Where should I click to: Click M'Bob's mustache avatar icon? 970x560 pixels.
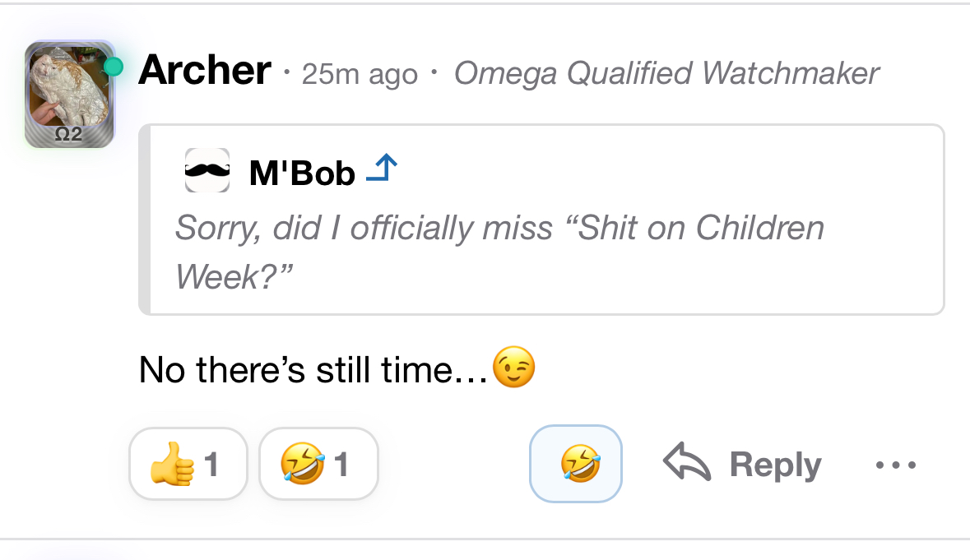point(207,171)
